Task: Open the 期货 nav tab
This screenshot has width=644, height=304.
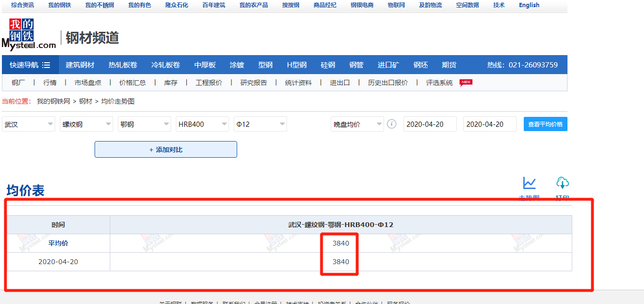Action: [x=449, y=65]
